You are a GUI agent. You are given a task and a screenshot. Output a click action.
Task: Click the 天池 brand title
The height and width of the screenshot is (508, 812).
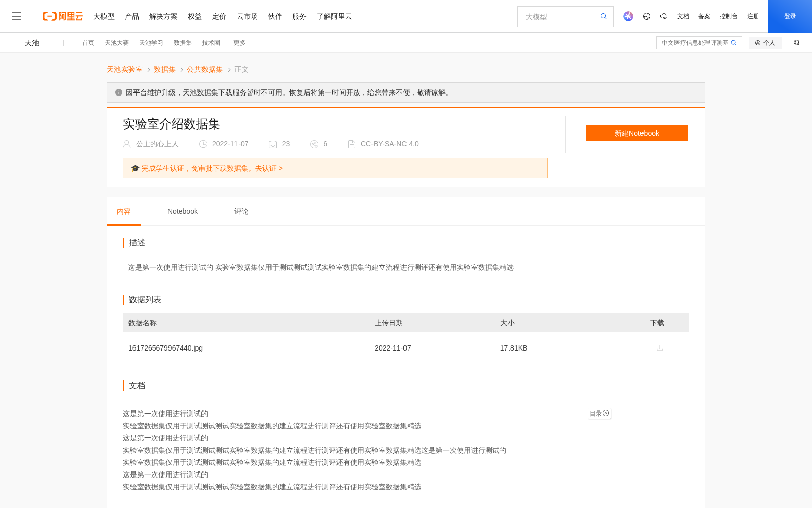tap(32, 43)
